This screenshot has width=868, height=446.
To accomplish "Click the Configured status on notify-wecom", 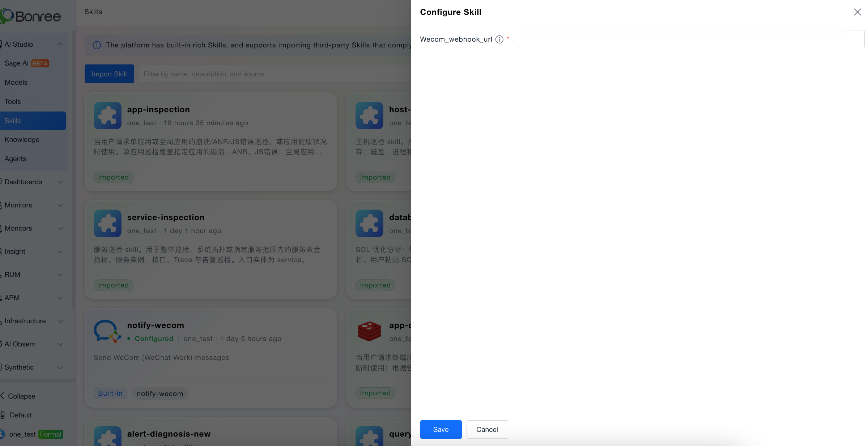I will point(150,338).
